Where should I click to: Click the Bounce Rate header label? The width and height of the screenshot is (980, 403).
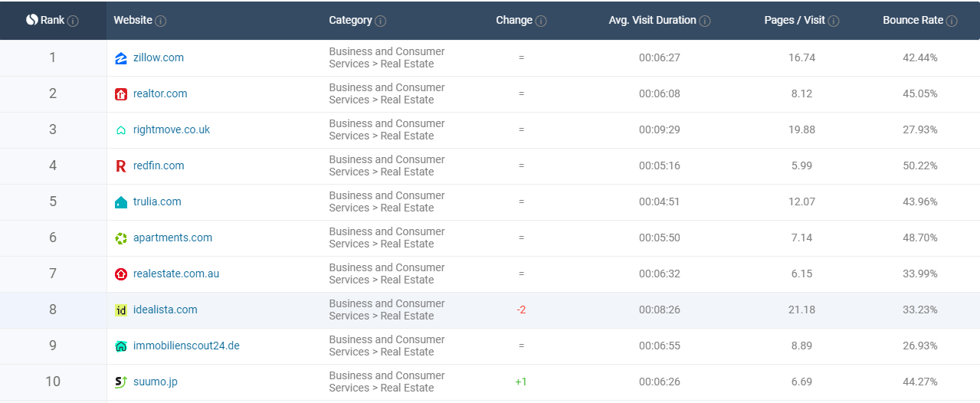913,20
